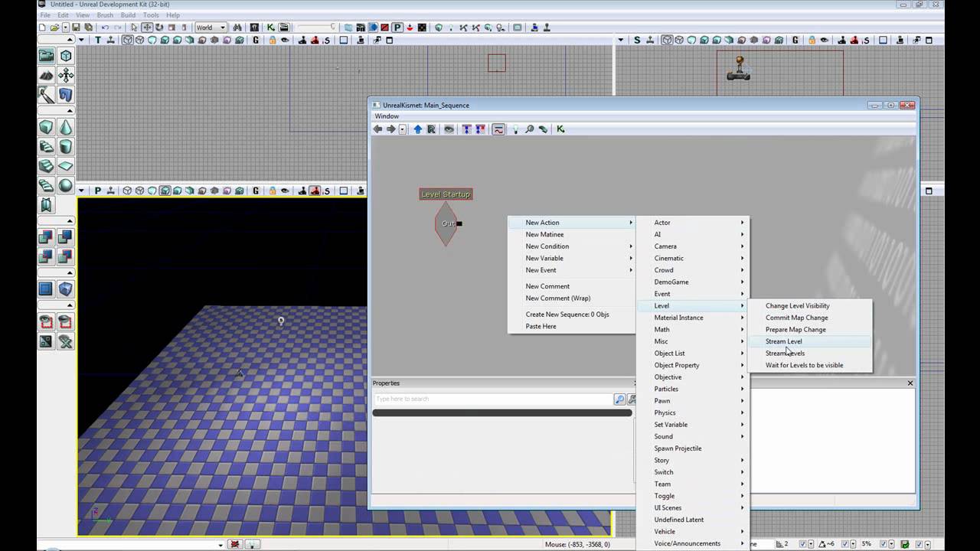
Task: Click the Save floppy disk icon
Action: (x=76, y=28)
